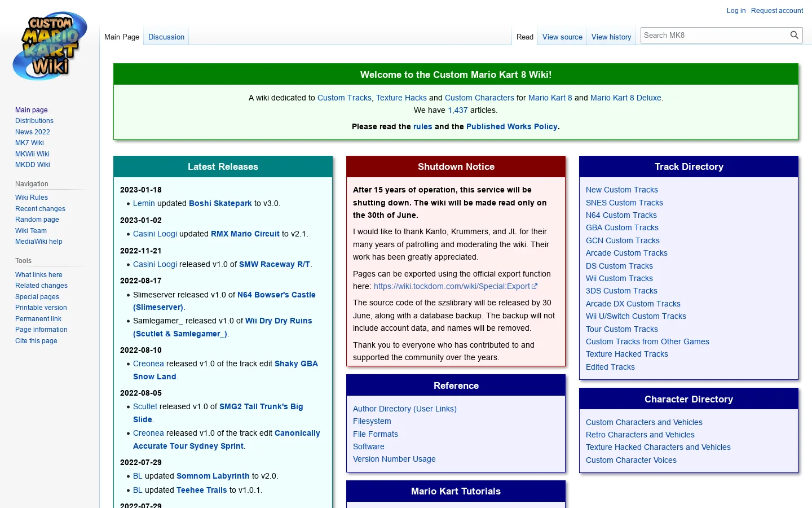The image size is (812, 508).
Task: Open Texture Hacked Tracks link
Action: pyautogui.click(x=627, y=354)
